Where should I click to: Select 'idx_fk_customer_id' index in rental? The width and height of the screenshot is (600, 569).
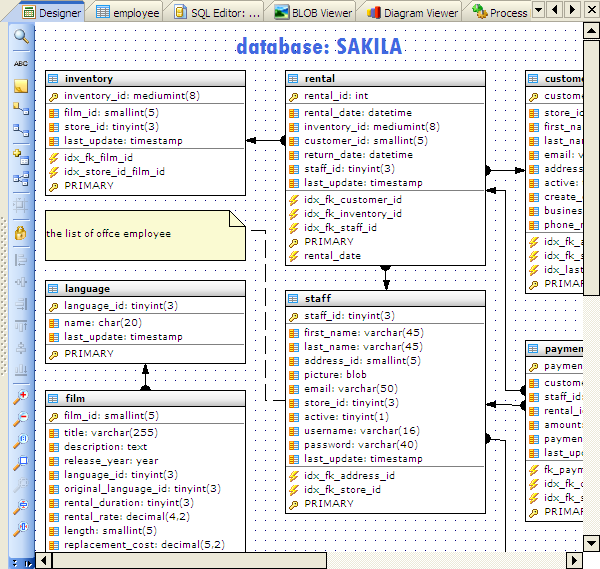(x=352, y=200)
